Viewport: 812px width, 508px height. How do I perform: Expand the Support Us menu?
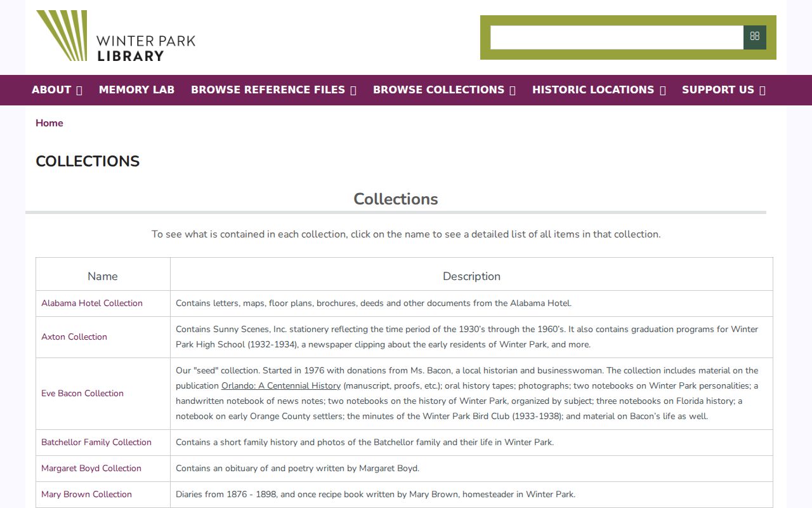tap(724, 90)
